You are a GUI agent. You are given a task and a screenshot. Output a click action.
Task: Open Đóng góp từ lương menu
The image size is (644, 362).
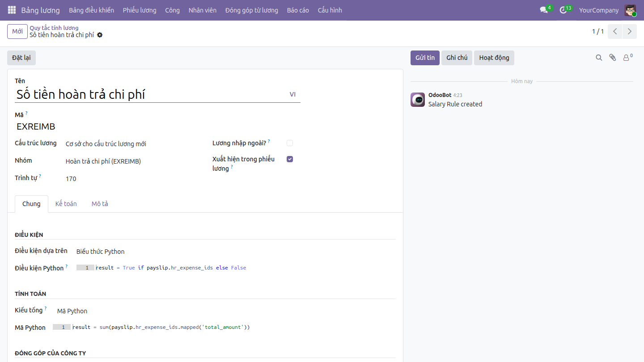[252, 10]
